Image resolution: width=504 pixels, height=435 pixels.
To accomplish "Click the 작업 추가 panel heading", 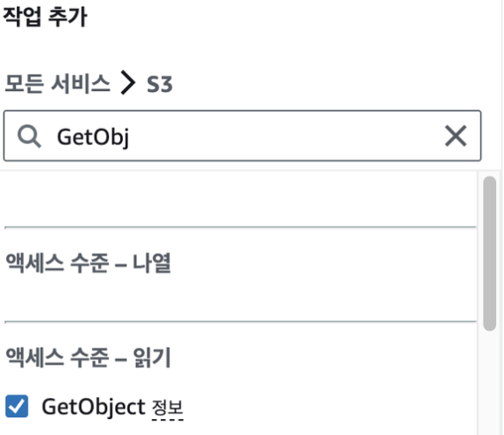I will (45, 17).
